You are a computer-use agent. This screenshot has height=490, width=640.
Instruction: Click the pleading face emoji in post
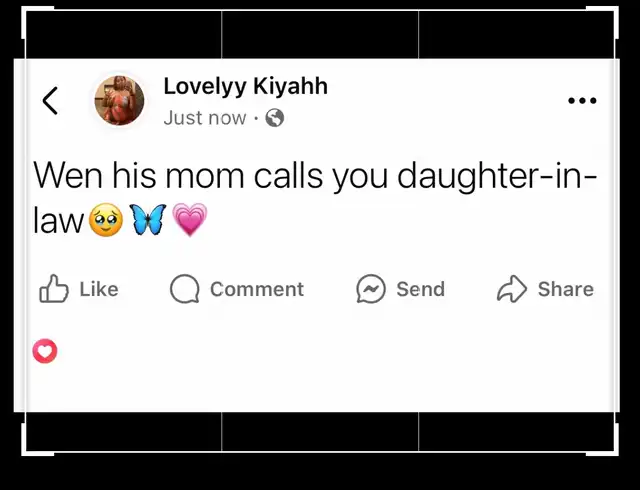(106, 220)
